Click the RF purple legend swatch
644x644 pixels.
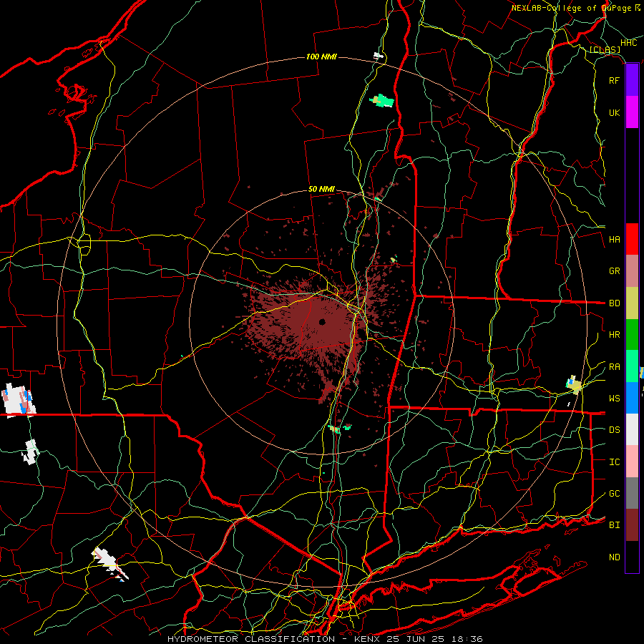(632, 80)
